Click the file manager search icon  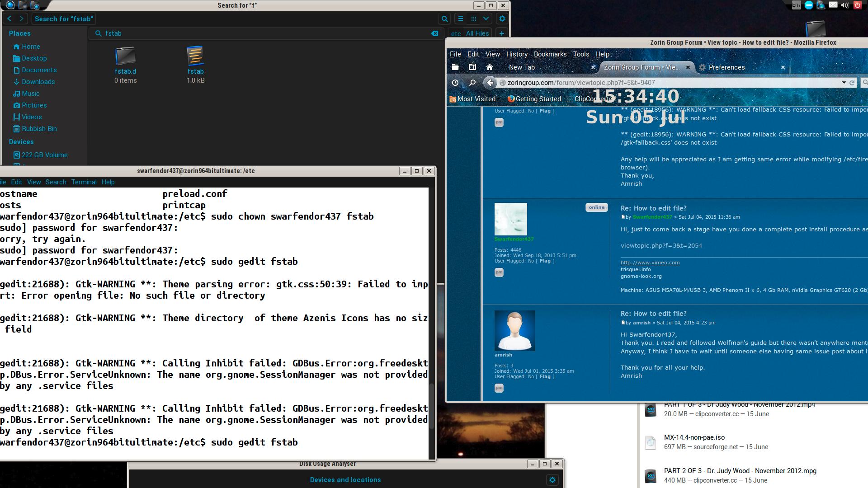[x=444, y=19]
